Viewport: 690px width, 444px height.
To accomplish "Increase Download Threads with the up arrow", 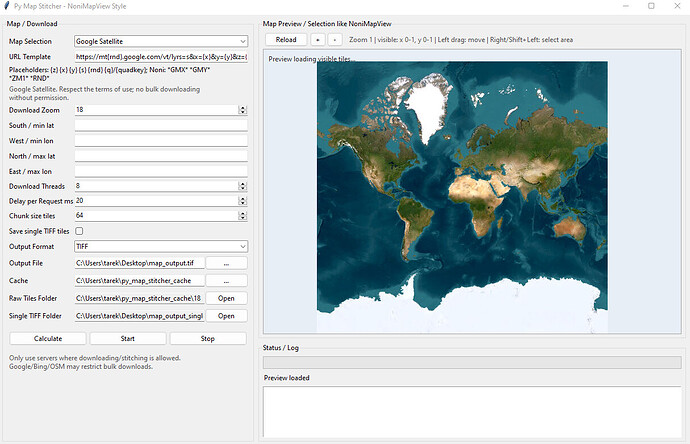I will pyautogui.click(x=242, y=183).
